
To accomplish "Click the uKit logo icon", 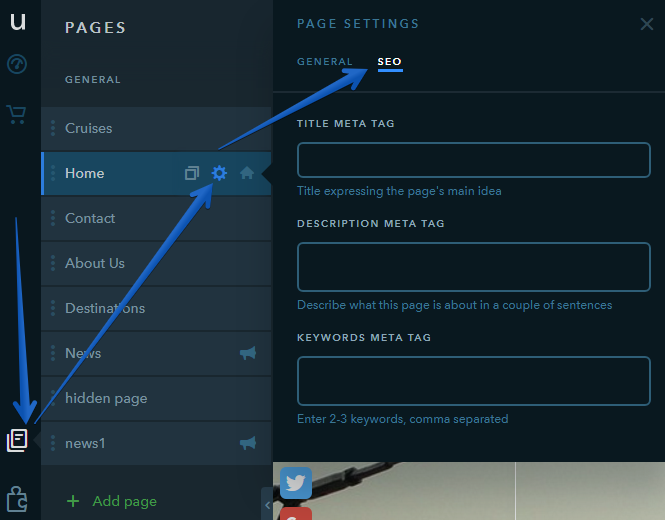I will (18, 21).
